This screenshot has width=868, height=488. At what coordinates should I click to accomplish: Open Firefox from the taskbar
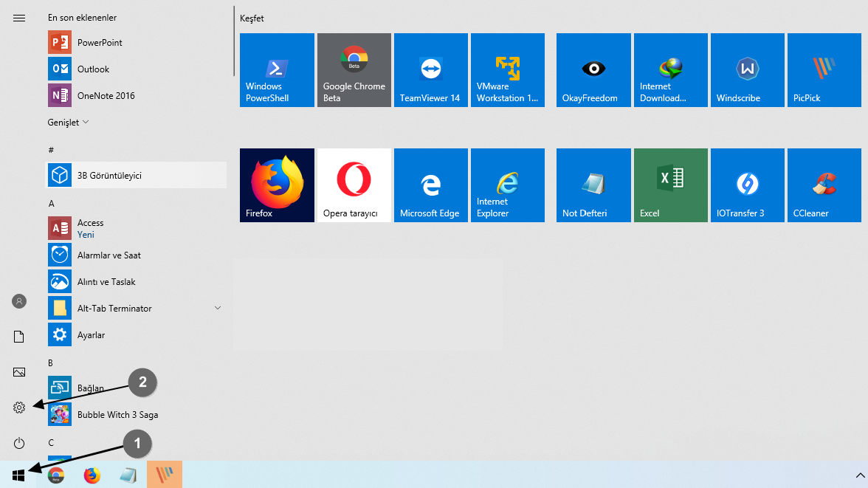[x=92, y=475]
